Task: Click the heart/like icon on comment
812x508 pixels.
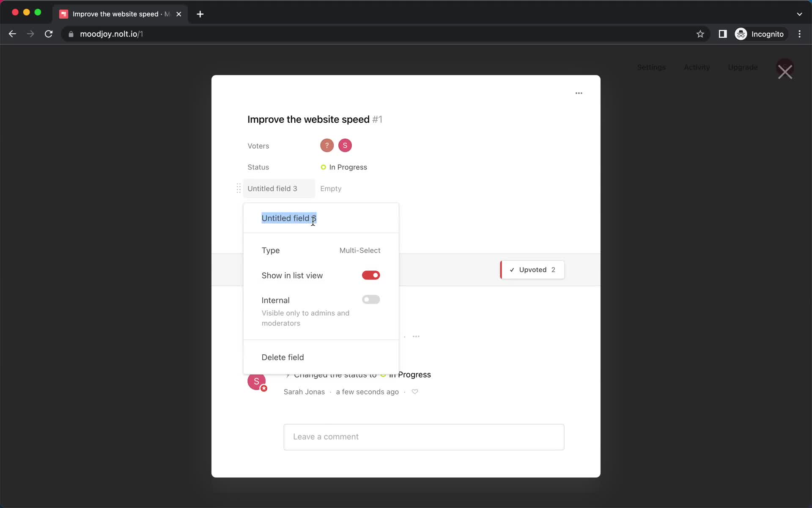Action: pos(415,392)
